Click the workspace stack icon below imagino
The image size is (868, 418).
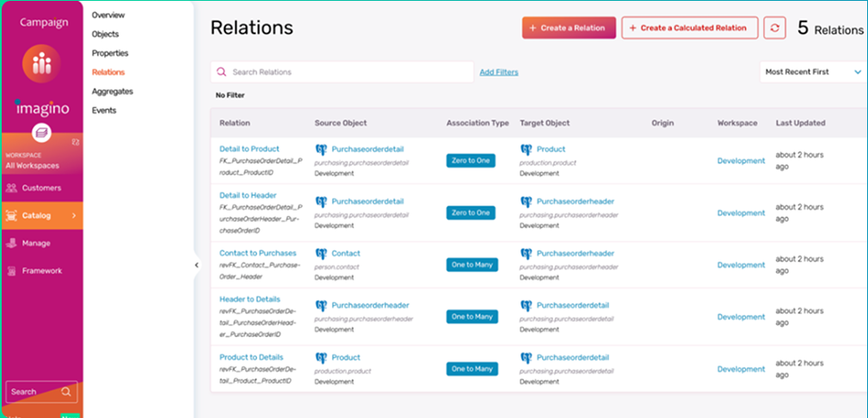41,132
